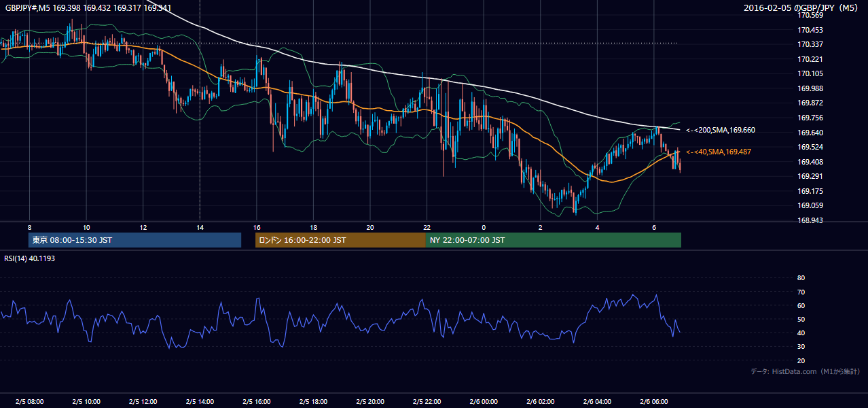Click the hour label 14 under price chart
Screen dimensions: 868x408
pos(200,227)
